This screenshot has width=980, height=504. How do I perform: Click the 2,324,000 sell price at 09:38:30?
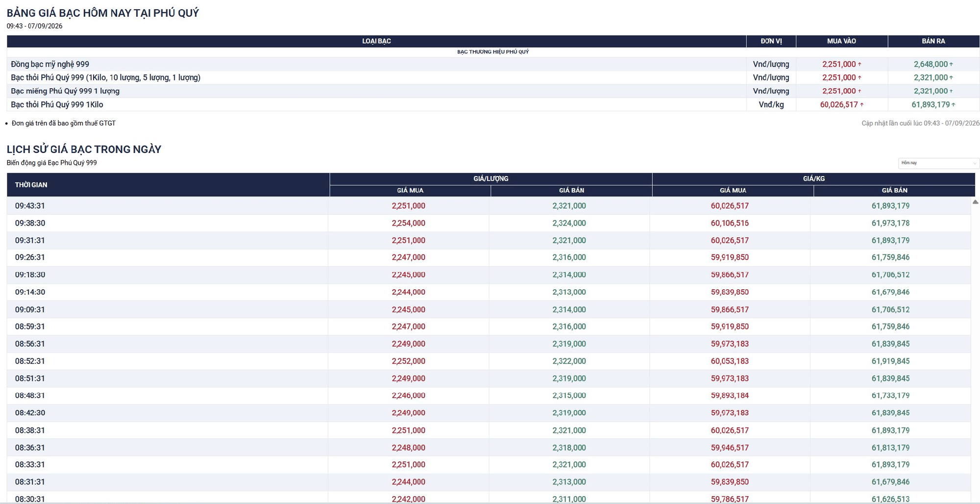[569, 223]
